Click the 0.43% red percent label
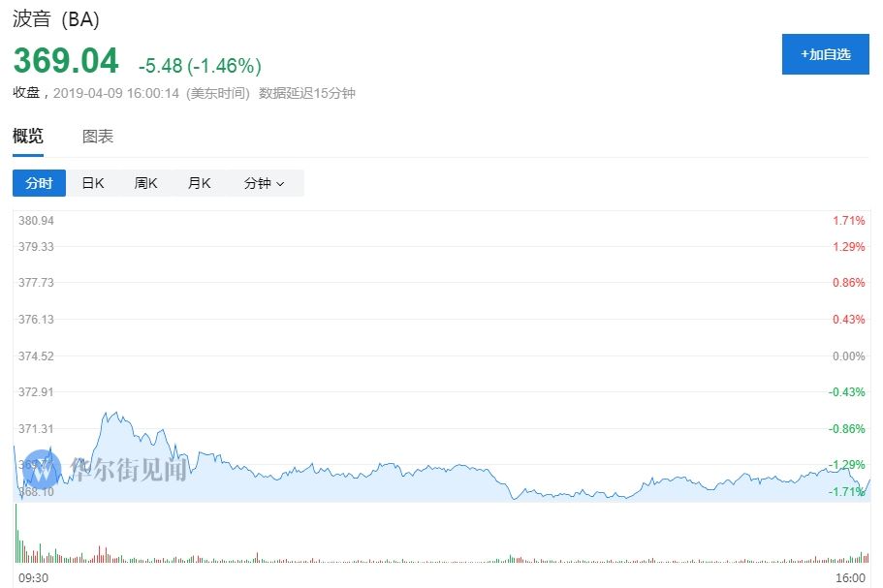The image size is (883, 588). coord(849,319)
